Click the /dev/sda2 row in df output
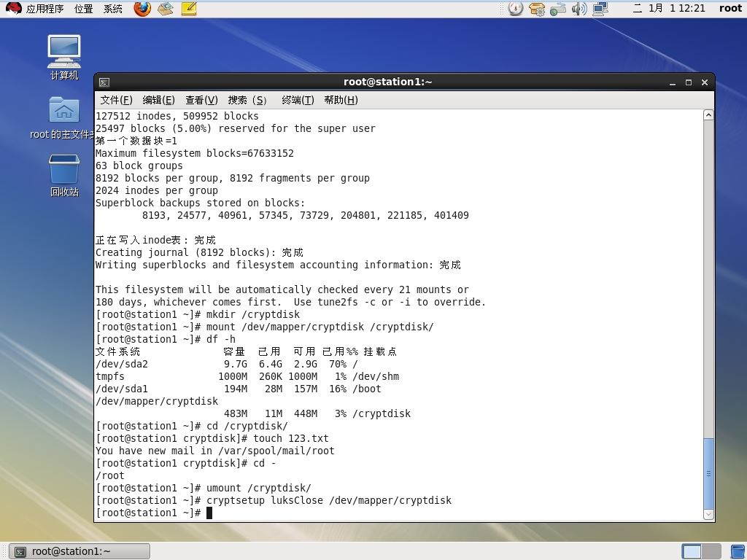747x560 pixels. click(227, 365)
